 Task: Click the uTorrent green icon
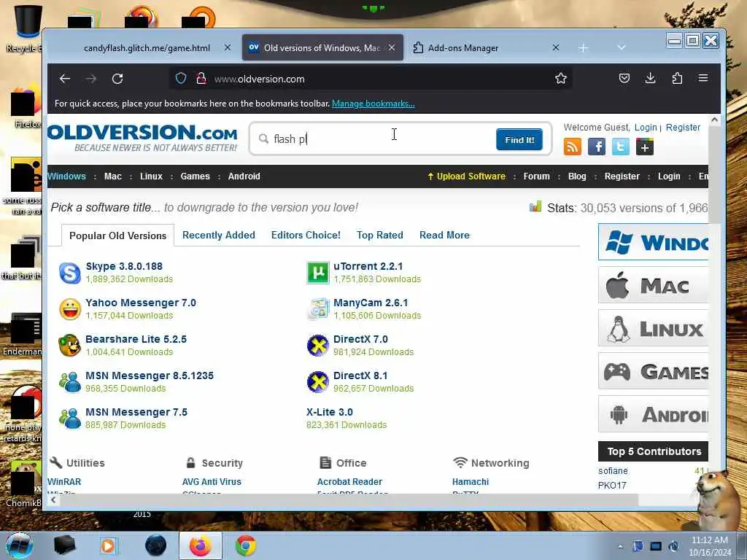click(318, 273)
